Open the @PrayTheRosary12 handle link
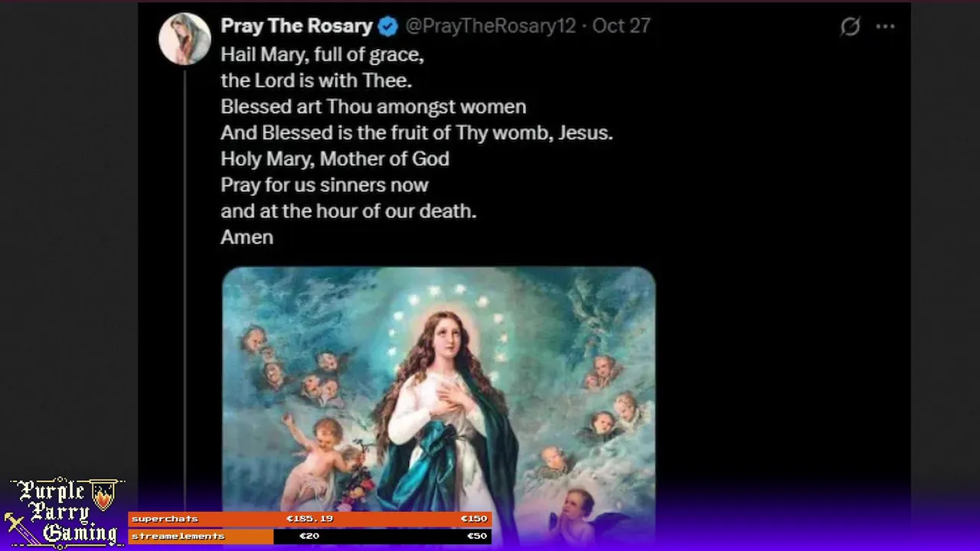Image resolution: width=980 pixels, height=551 pixels. [x=490, y=26]
